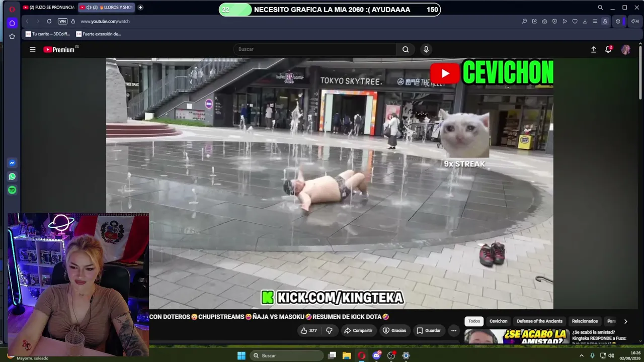
Task: Open Task View on the taskbar
Action: tap(332, 355)
